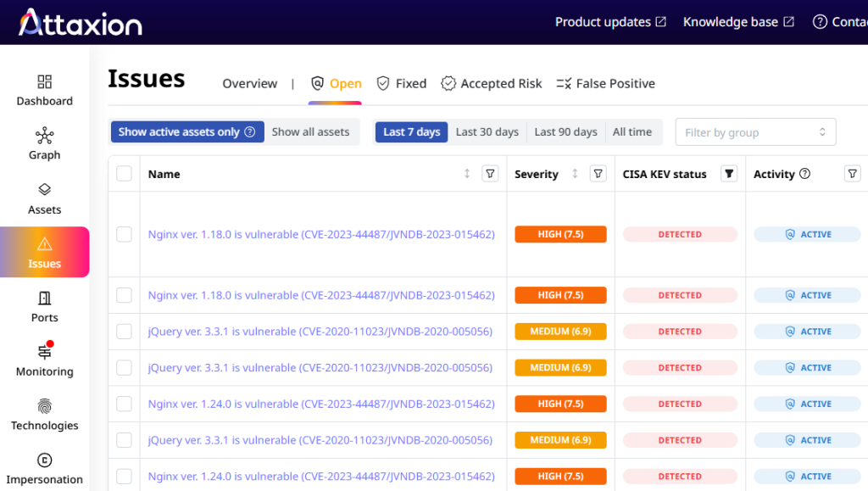
Task: Open the CVE-2023-44487 Nginx vulnerability link
Action: click(x=320, y=234)
